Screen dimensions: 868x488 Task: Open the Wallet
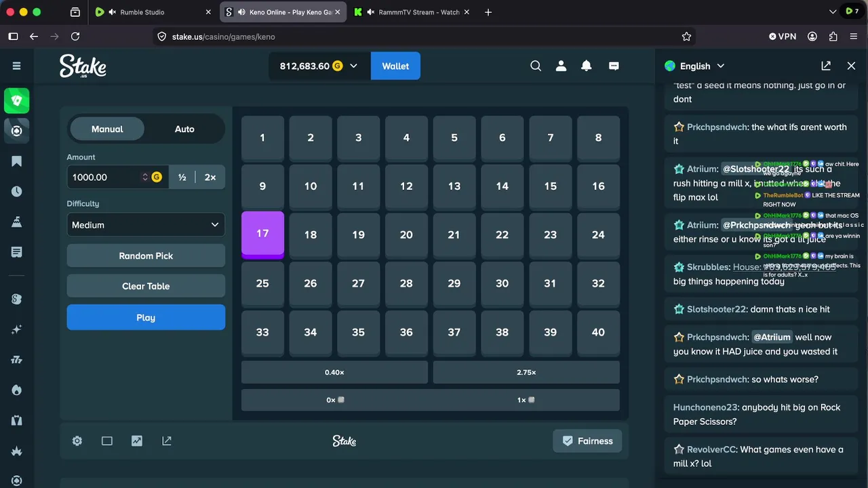tap(395, 66)
